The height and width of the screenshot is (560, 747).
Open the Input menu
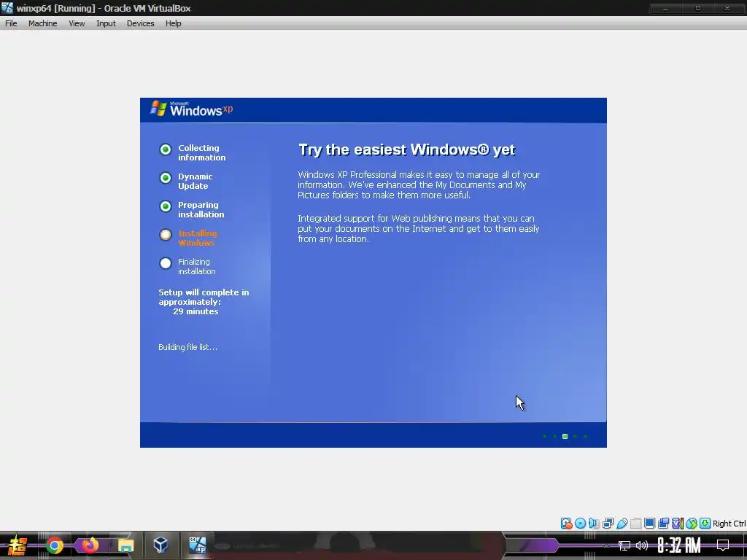(106, 23)
